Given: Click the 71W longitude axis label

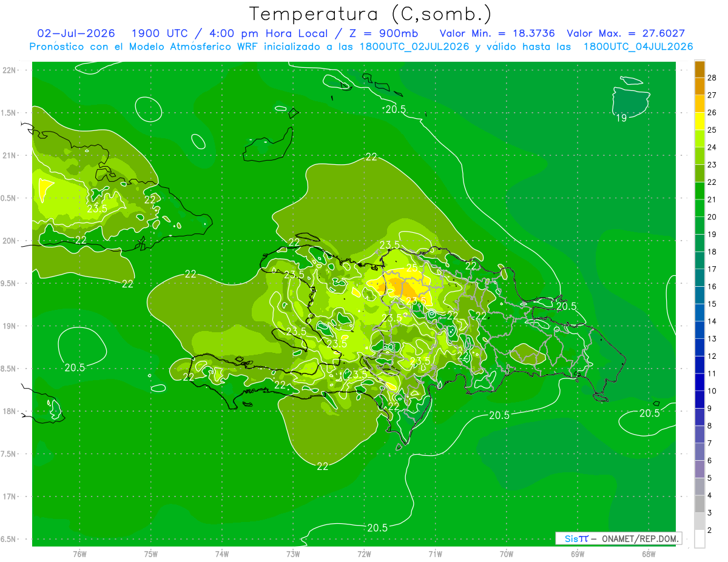Looking at the screenshot, I should pos(435,554).
